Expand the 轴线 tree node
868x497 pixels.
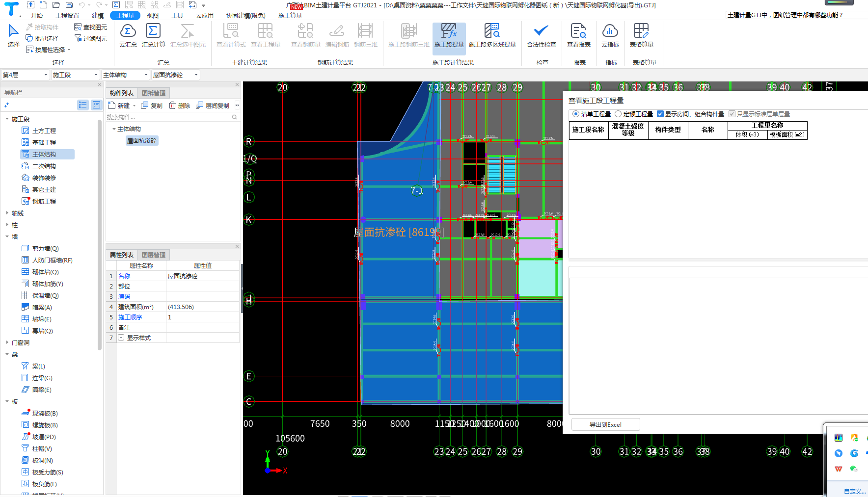click(7, 213)
